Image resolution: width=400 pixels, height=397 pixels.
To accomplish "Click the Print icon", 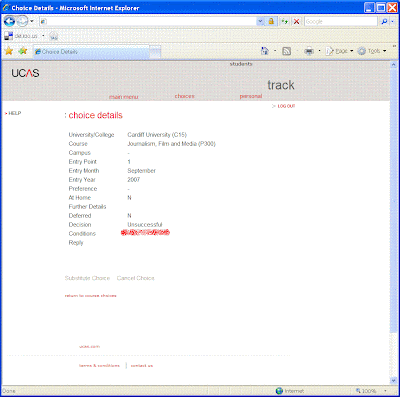I will point(309,51).
